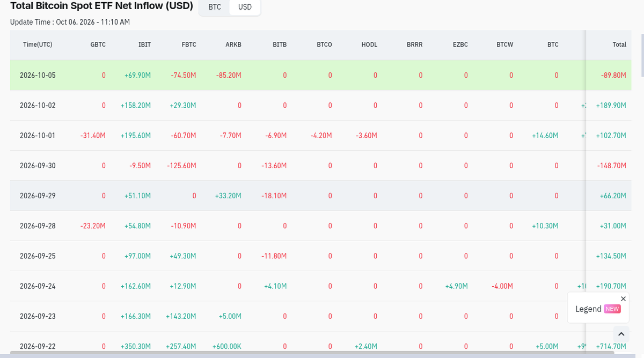Click the BTCO column header
Viewport: 644px width, 358px height.
324,44
